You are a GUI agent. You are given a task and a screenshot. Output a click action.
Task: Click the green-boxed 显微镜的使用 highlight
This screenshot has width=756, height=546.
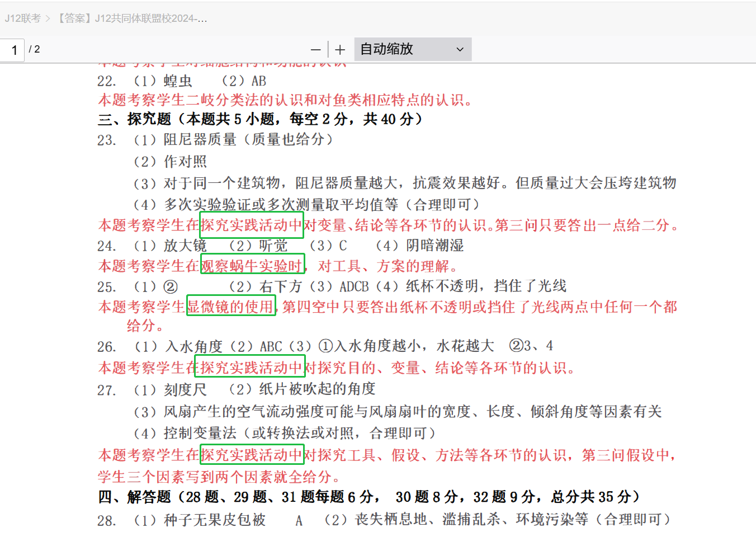click(231, 307)
